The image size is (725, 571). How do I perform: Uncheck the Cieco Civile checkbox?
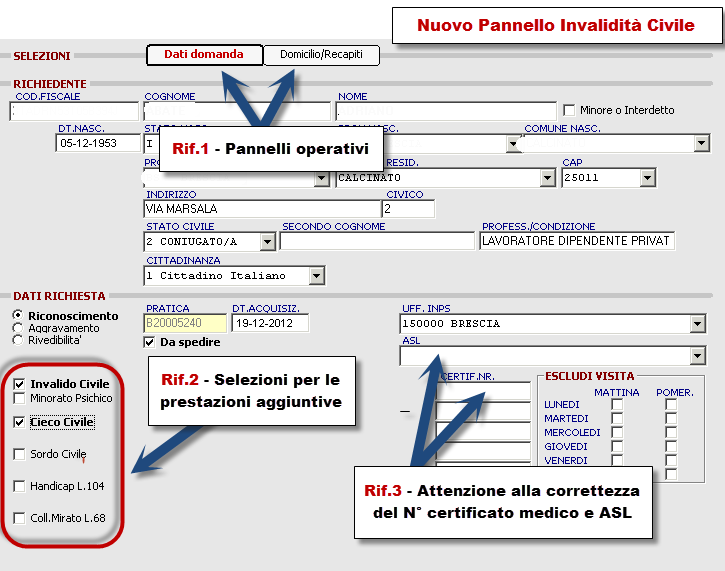coord(19,422)
